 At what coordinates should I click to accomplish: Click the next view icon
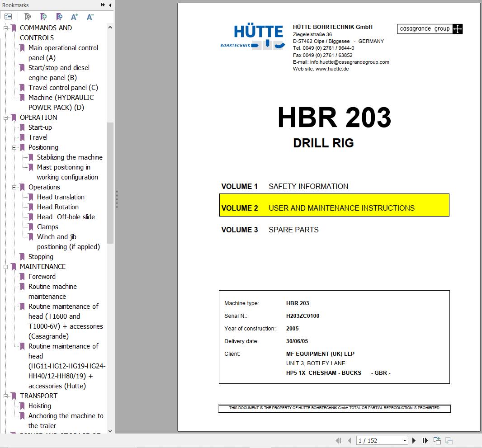[448, 440]
